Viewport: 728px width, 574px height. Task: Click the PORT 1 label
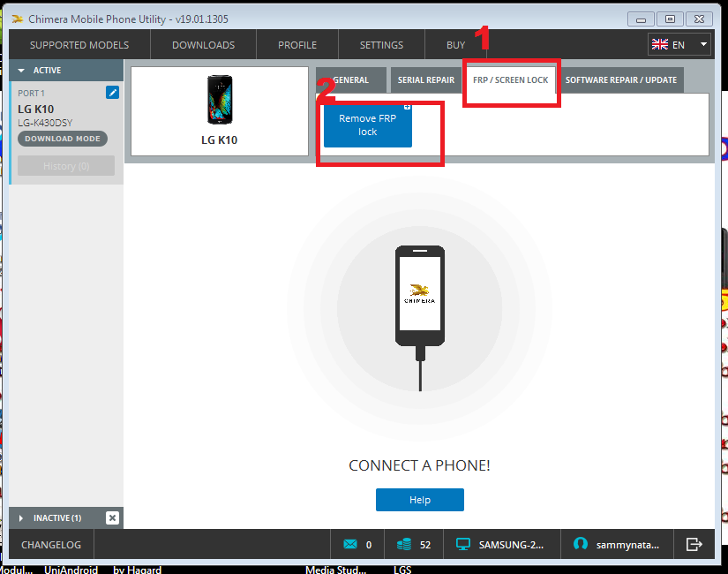pyautogui.click(x=31, y=94)
